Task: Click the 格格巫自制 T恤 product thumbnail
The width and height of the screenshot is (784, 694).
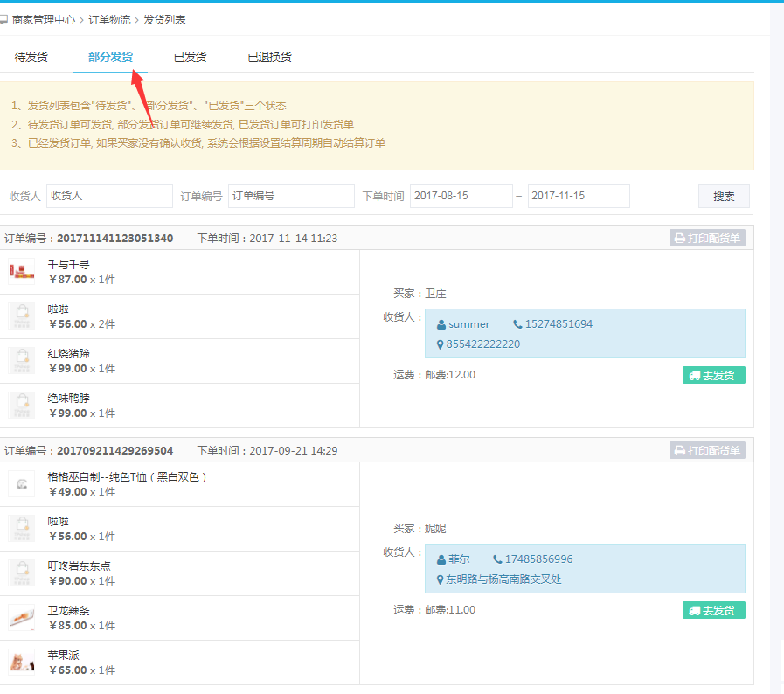Action: coord(22,484)
